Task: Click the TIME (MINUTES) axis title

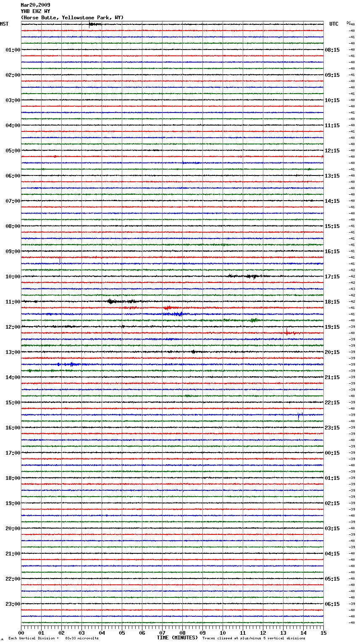Action: point(177,638)
